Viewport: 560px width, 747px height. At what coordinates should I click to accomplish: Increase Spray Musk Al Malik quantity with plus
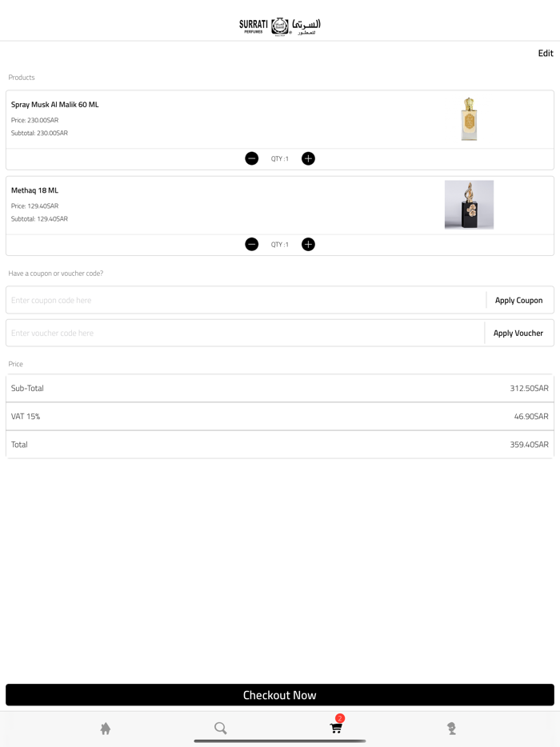[308, 158]
